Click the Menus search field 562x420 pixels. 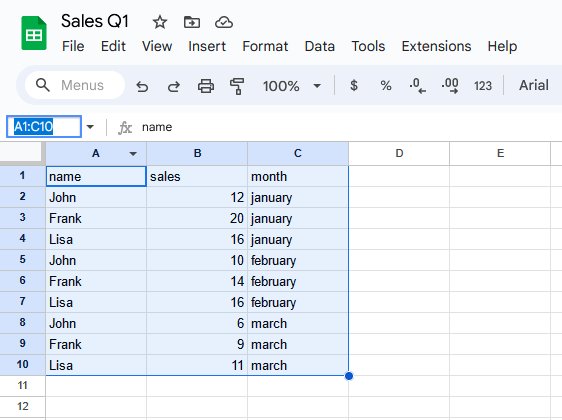tap(75, 85)
